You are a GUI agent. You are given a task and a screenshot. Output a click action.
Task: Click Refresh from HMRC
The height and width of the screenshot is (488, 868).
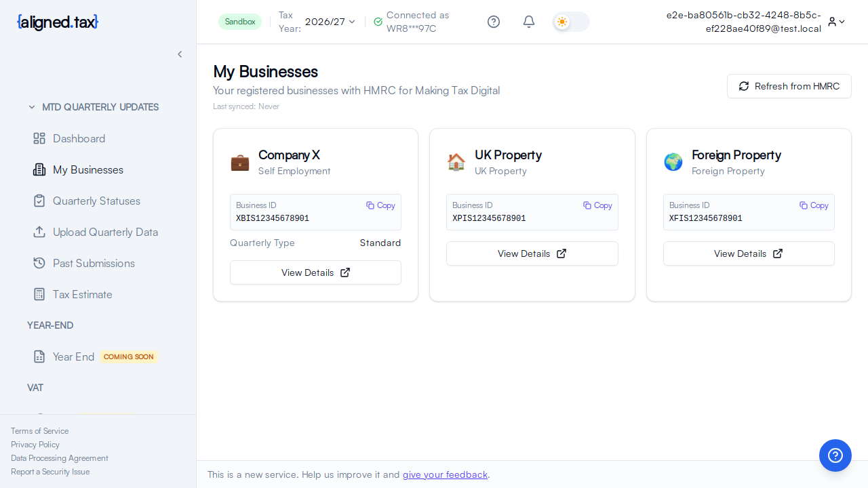click(789, 86)
